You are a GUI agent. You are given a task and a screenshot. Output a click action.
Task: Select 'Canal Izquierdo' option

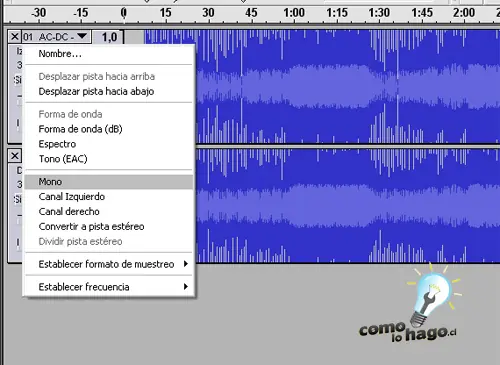point(109,197)
